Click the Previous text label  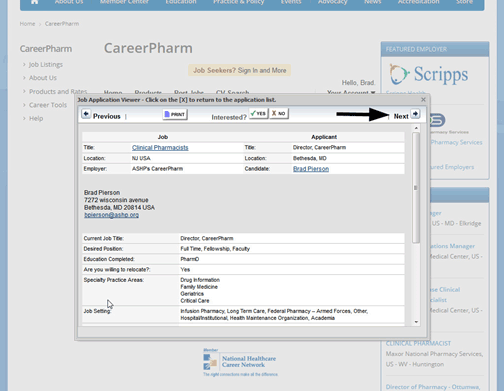click(107, 116)
